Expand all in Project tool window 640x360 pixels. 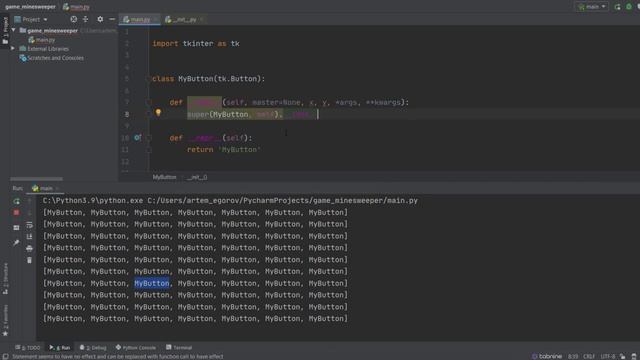[x=85, y=19]
